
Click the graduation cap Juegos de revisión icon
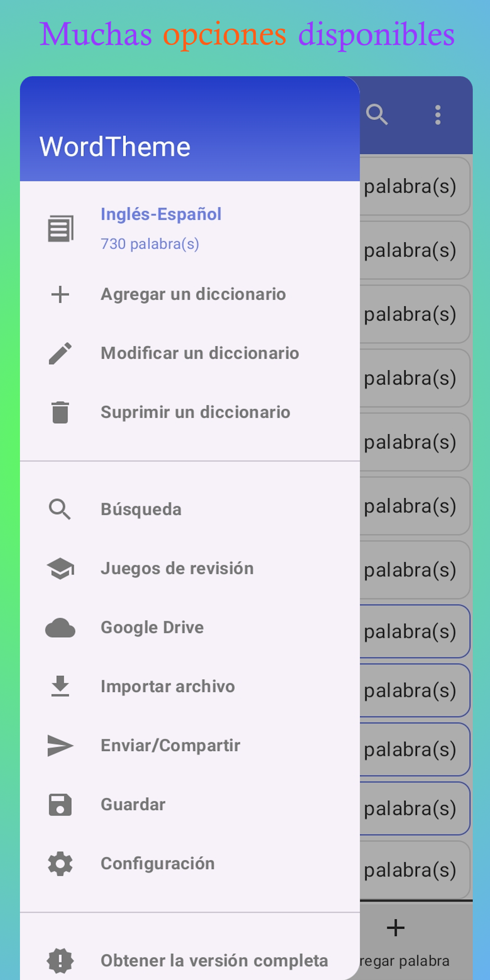click(60, 568)
